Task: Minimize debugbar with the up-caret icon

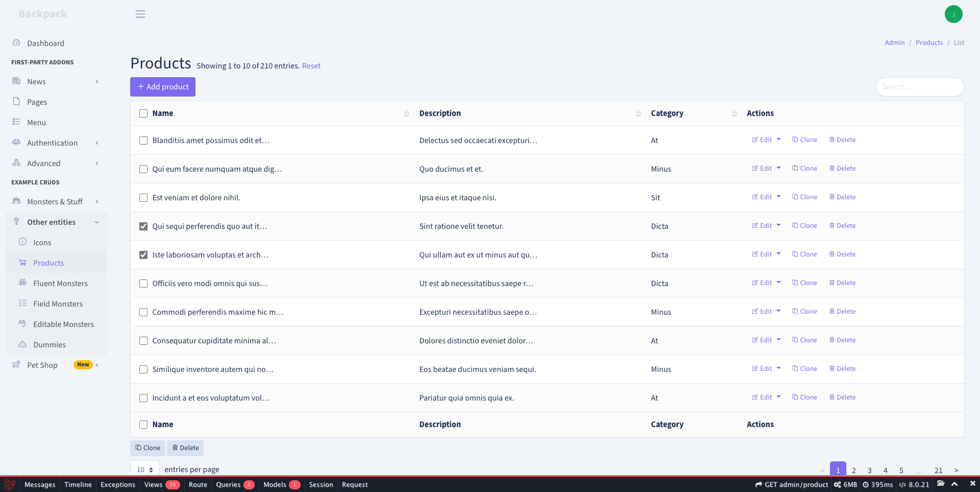Action: (x=954, y=484)
